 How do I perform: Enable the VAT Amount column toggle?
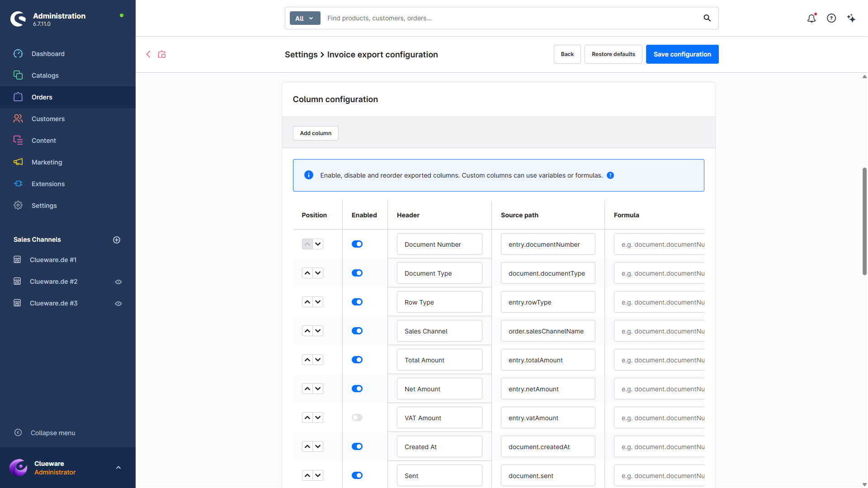(357, 418)
